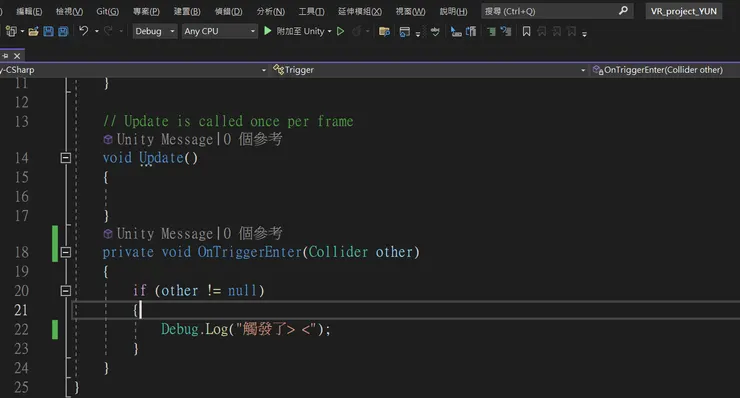The height and width of the screenshot is (398, 740).
Task: Click the toolbar overflow arrow after browser icon
Action: (x=418, y=34)
